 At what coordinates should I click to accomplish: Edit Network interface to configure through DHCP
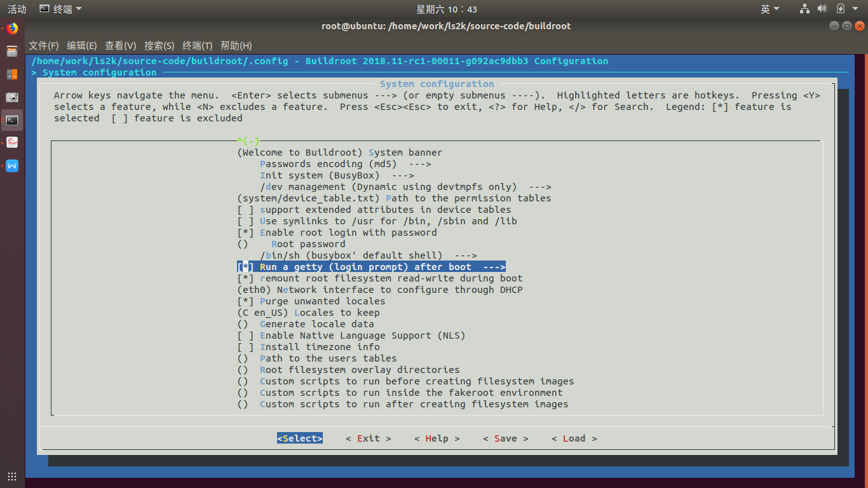(380, 290)
